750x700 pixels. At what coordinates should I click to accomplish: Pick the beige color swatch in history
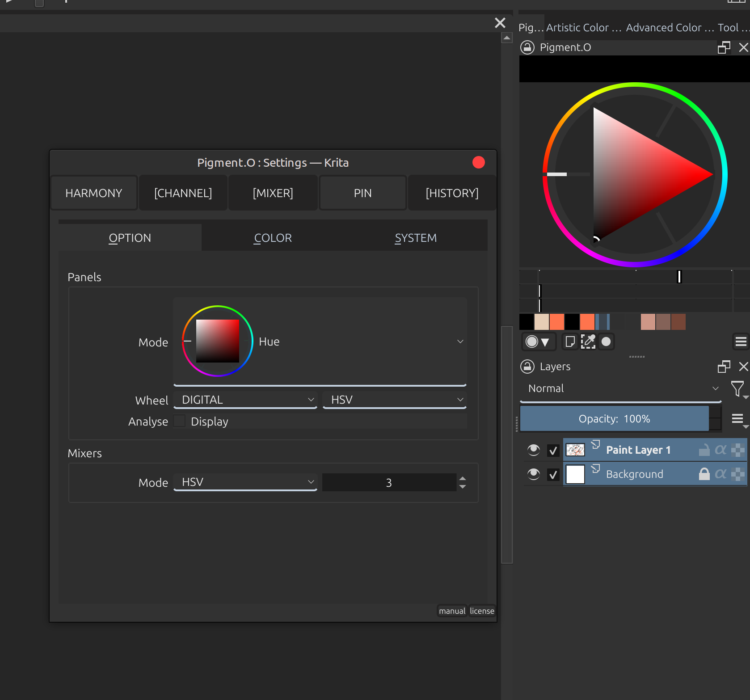pyautogui.click(x=542, y=322)
